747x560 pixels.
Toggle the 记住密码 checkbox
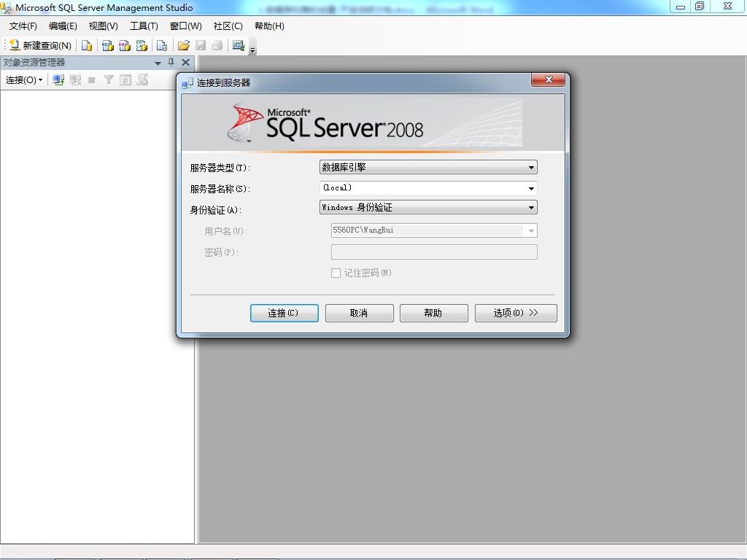pos(336,273)
